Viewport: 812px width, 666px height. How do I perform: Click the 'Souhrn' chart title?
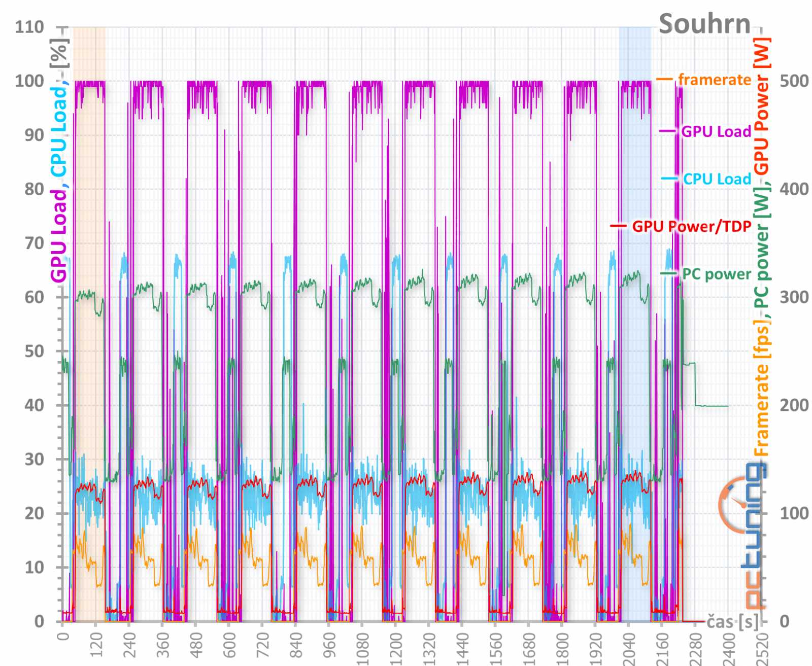tap(704, 24)
